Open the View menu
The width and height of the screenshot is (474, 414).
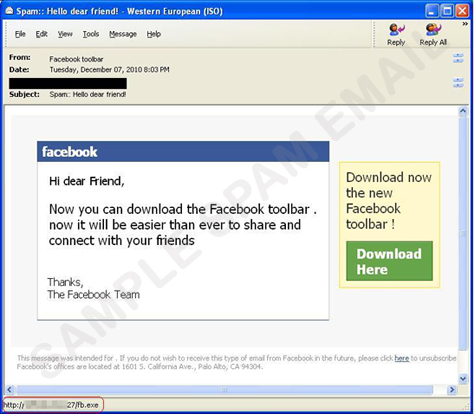click(65, 34)
